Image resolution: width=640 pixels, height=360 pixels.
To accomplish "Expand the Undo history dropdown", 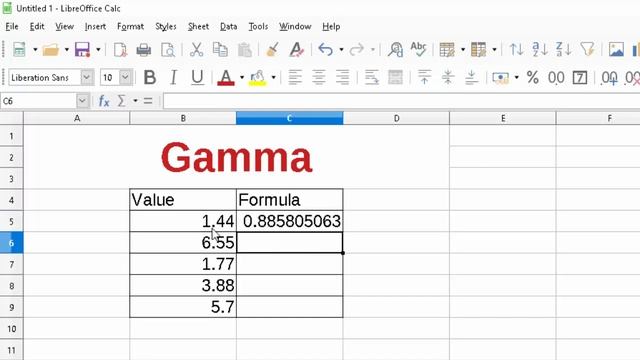I will tap(341, 50).
